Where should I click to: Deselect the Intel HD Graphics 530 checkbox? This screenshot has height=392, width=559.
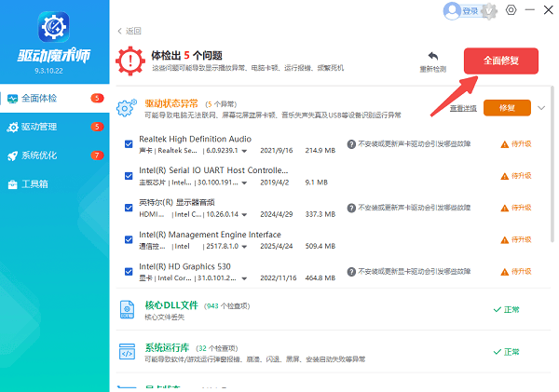129,272
